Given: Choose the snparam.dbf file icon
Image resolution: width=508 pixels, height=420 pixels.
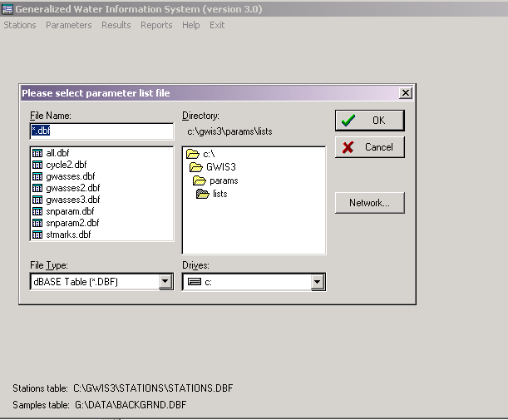Looking at the screenshot, I should pos(37,211).
